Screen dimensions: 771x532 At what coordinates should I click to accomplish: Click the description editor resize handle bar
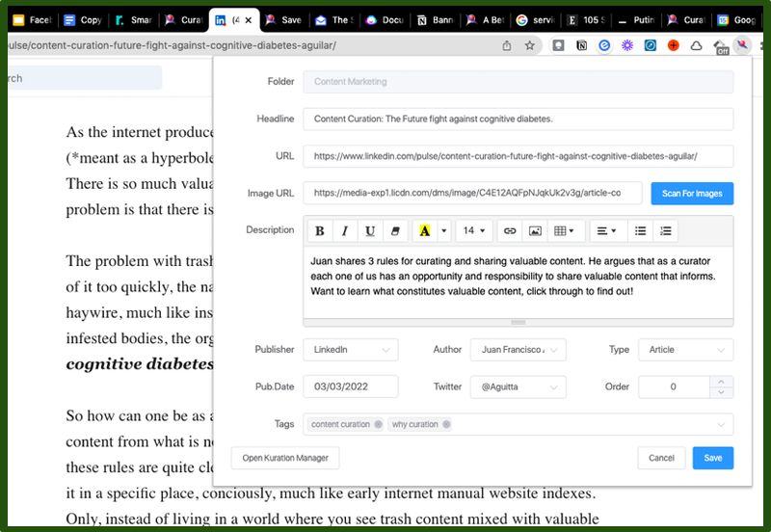click(518, 323)
